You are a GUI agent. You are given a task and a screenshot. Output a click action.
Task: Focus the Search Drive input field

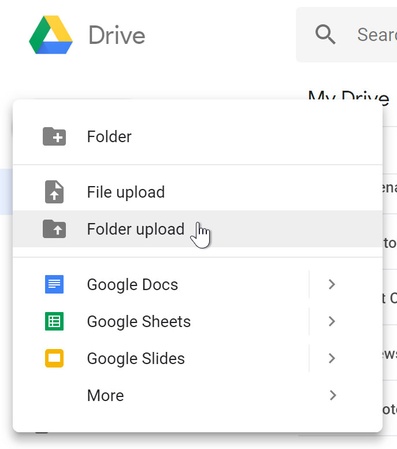[347, 34]
